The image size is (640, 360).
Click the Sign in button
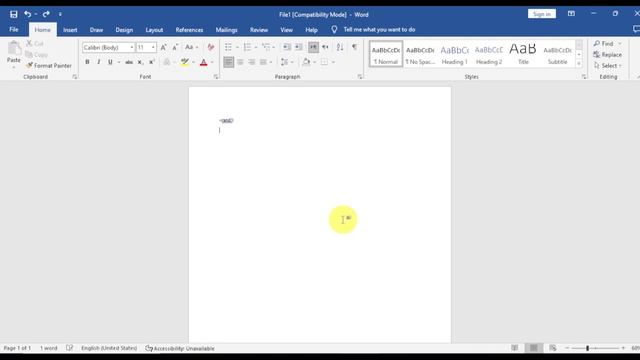click(542, 14)
